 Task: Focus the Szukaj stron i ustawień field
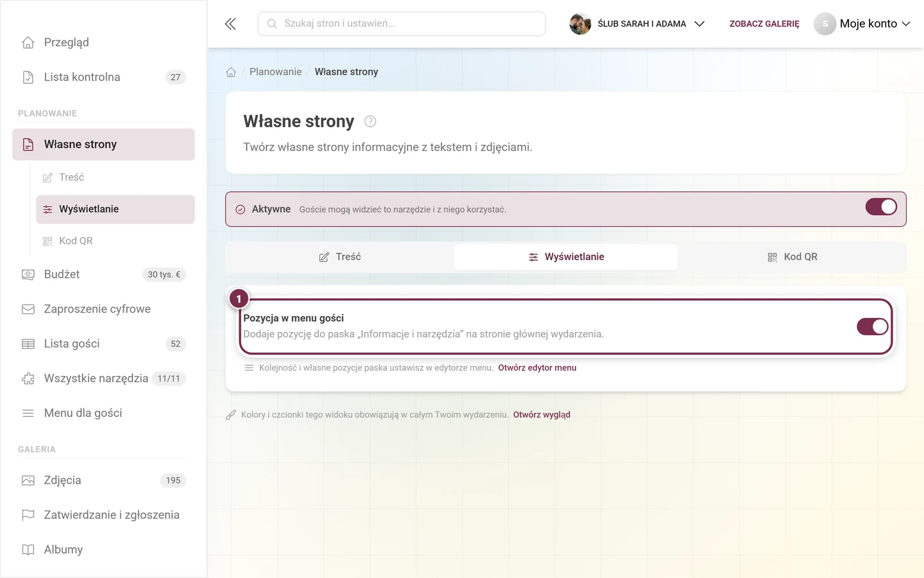pos(402,24)
